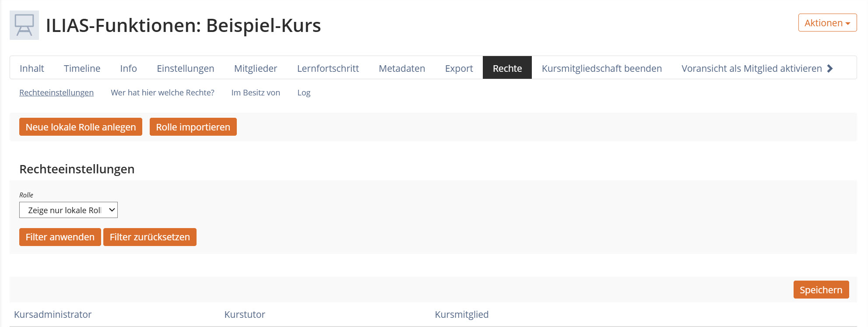Image resolution: width=868 pixels, height=327 pixels.
Task: Open the Metadaten tab
Action: click(x=401, y=68)
